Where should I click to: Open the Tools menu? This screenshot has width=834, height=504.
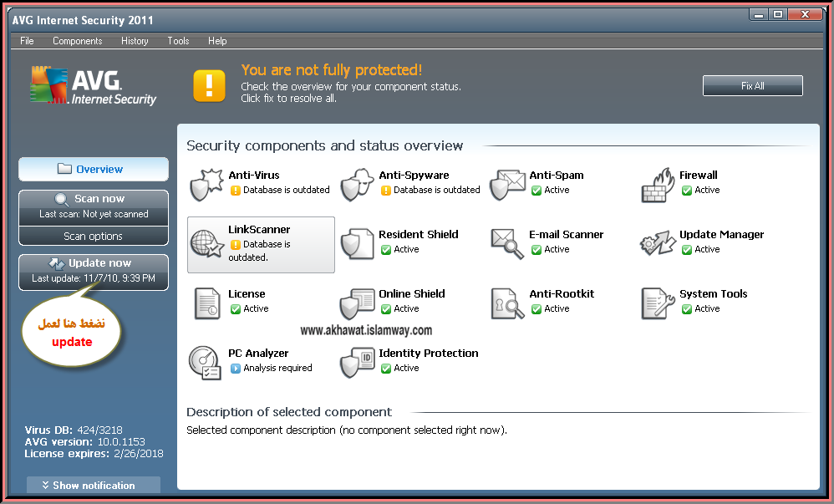point(178,41)
